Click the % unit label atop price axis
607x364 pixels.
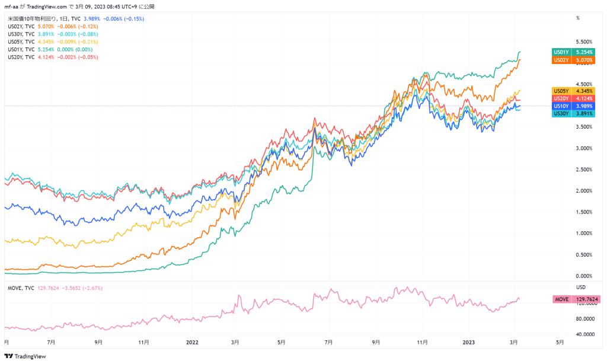click(578, 18)
